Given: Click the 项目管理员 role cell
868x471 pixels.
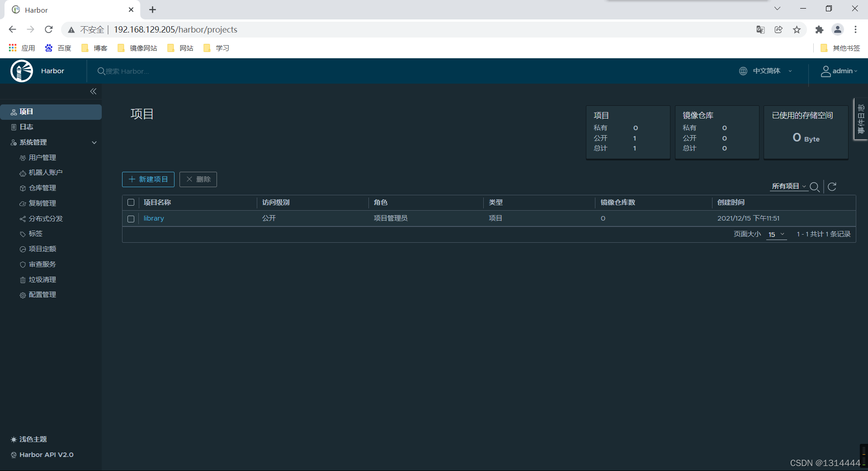Looking at the screenshot, I should click(391, 218).
